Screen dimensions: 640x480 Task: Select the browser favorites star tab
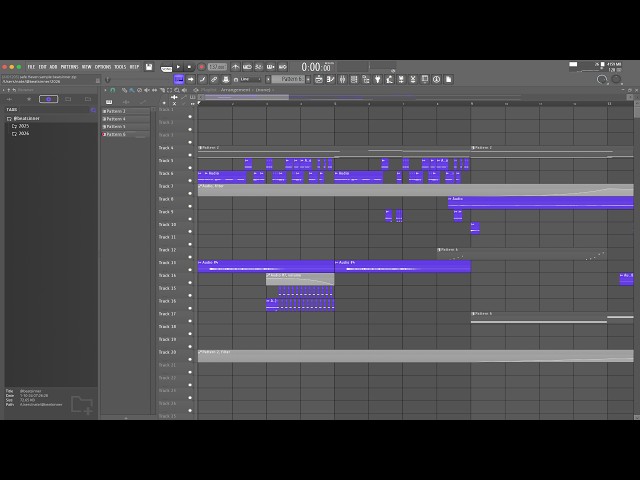[x=29, y=99]
